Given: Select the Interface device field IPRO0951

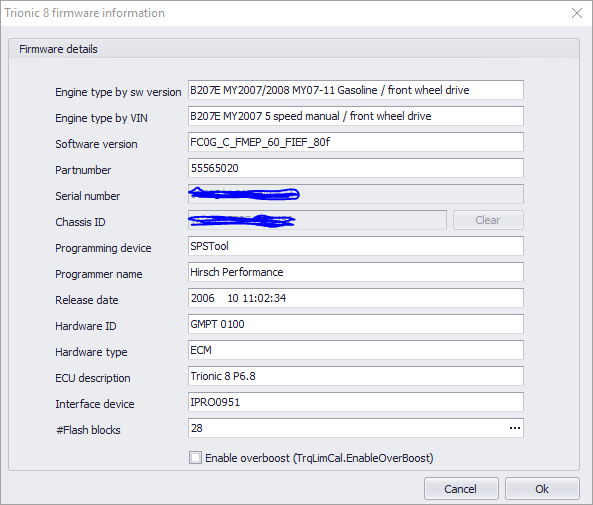Looking at the screenshot, I should pos(355,402).
